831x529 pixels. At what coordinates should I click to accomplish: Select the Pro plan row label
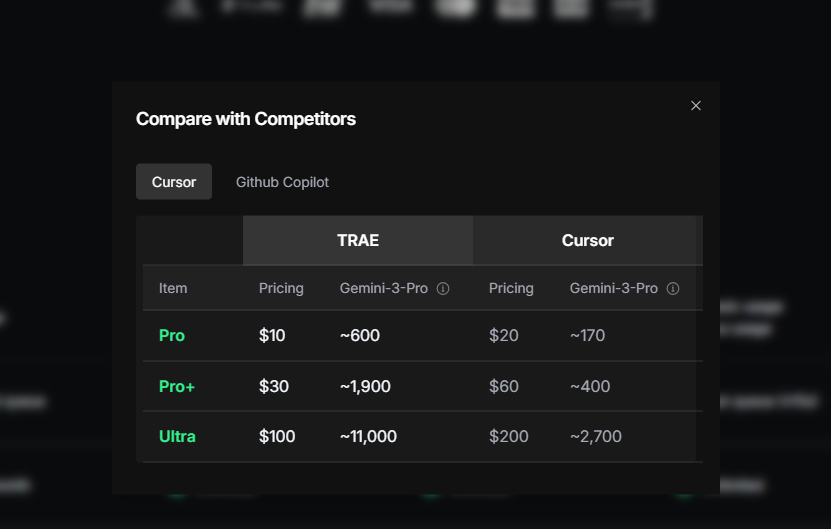[x=172, y=336]
